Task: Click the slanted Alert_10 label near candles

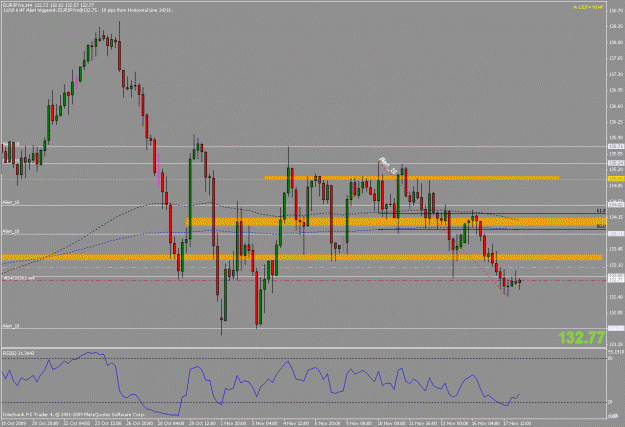Action: coord(387,165)
